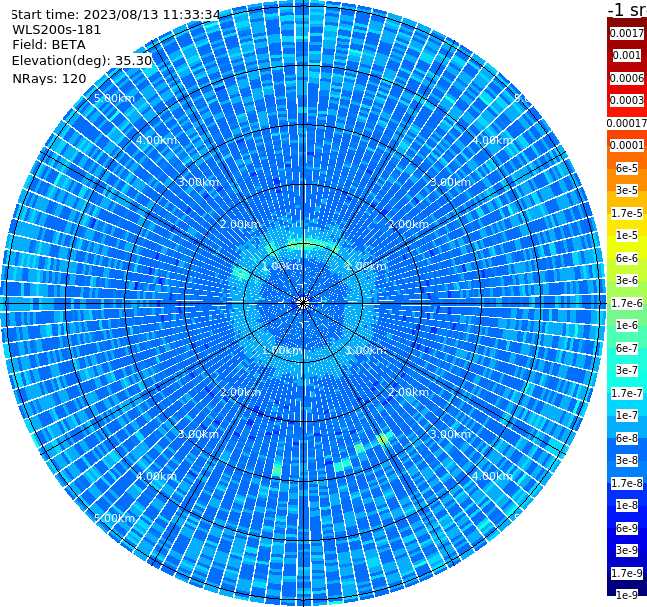
Task: Click the 0.0017 colorbar label
Action: click(627, 33)
